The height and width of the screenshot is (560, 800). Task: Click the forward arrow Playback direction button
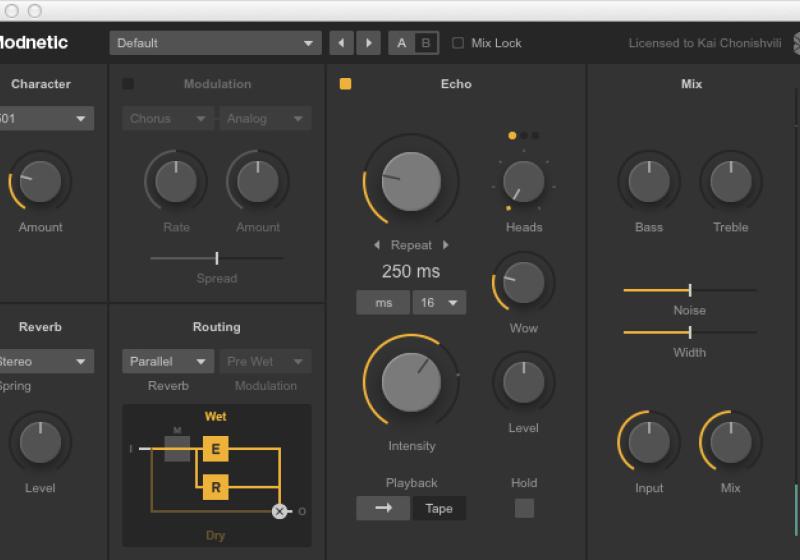[x=382, y=508]
